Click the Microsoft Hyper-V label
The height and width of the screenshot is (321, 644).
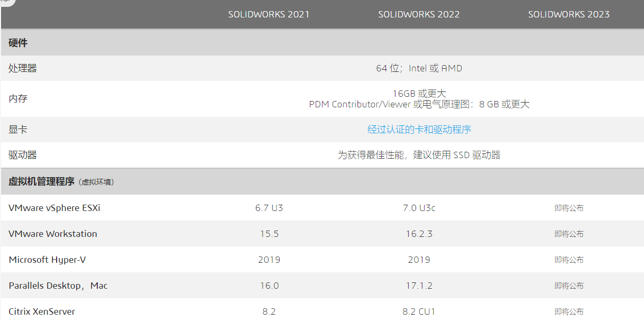click(x=47, y=260)
